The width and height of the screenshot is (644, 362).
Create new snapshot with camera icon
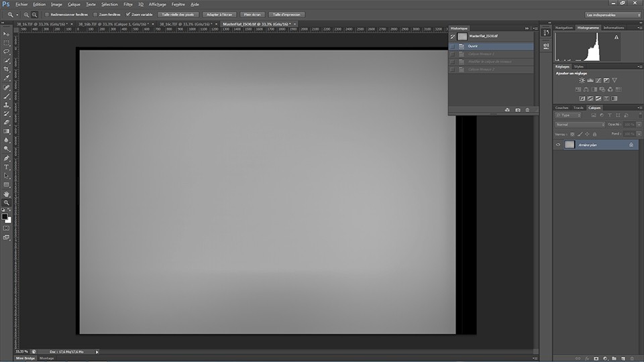tap(517, 110)
